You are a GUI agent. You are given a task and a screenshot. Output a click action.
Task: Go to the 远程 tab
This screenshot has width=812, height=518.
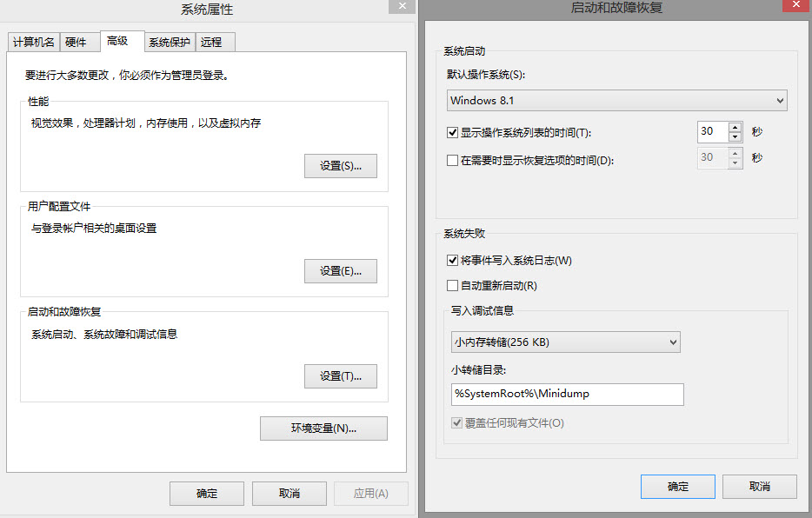tap(210, 43)
